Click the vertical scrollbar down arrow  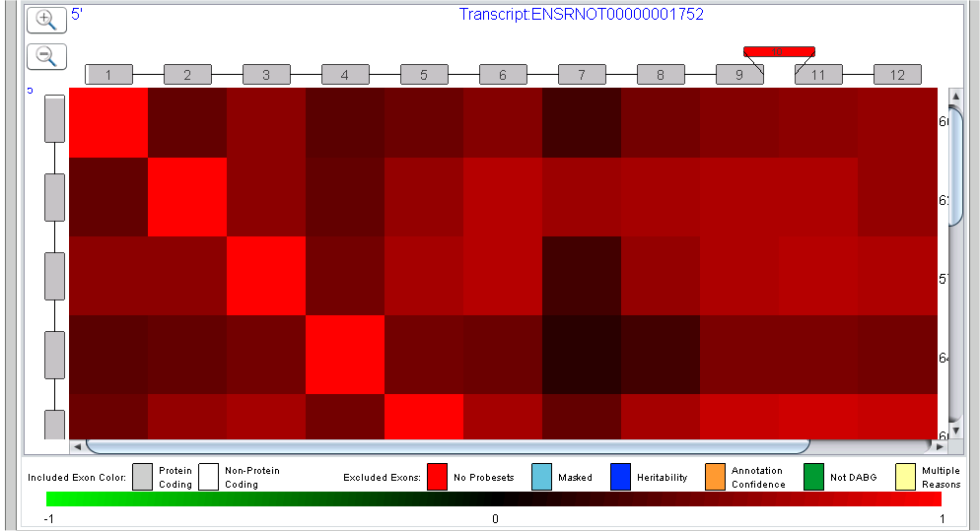pos(955,431)
